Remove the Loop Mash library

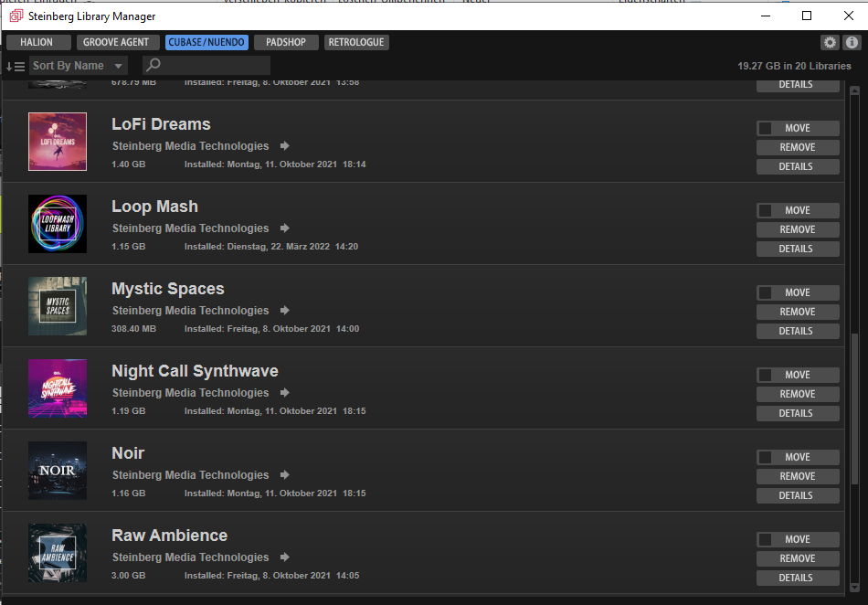click(x=798, y=229)
